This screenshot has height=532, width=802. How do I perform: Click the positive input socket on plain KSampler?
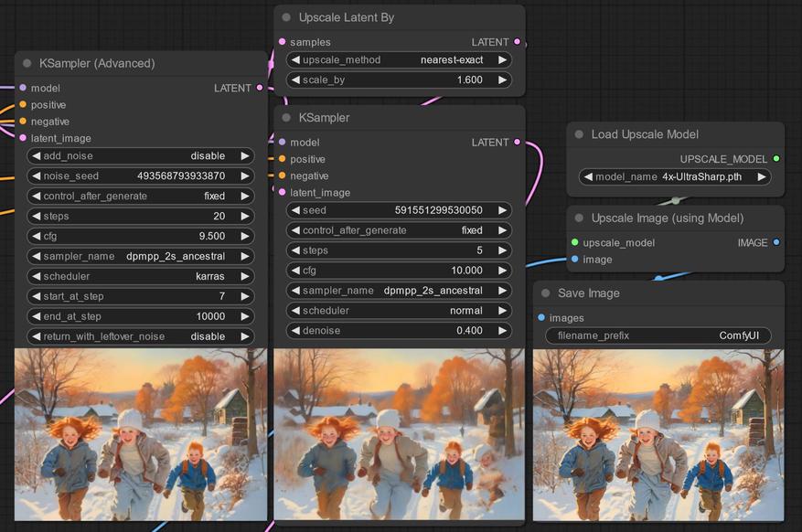click(283, 159)
